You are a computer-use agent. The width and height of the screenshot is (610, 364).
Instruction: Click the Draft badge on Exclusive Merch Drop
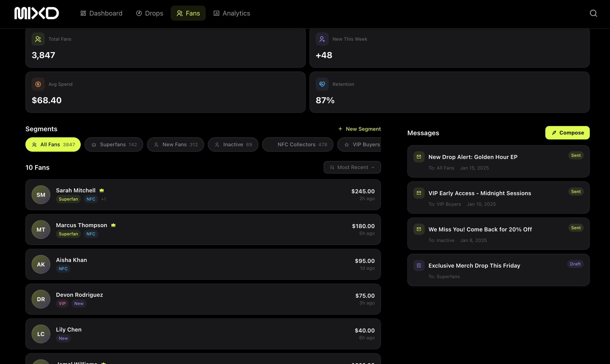(575, 264)
